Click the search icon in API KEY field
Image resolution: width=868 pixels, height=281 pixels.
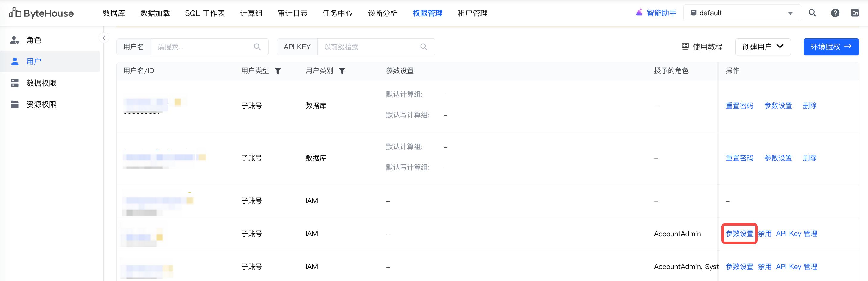[424, 47]
